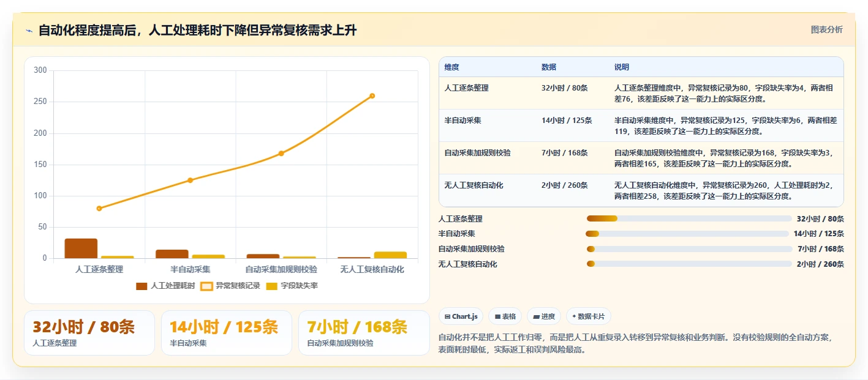
Task: Click the 半自动采集 progress bar
Action: click(x=687, y=234)
